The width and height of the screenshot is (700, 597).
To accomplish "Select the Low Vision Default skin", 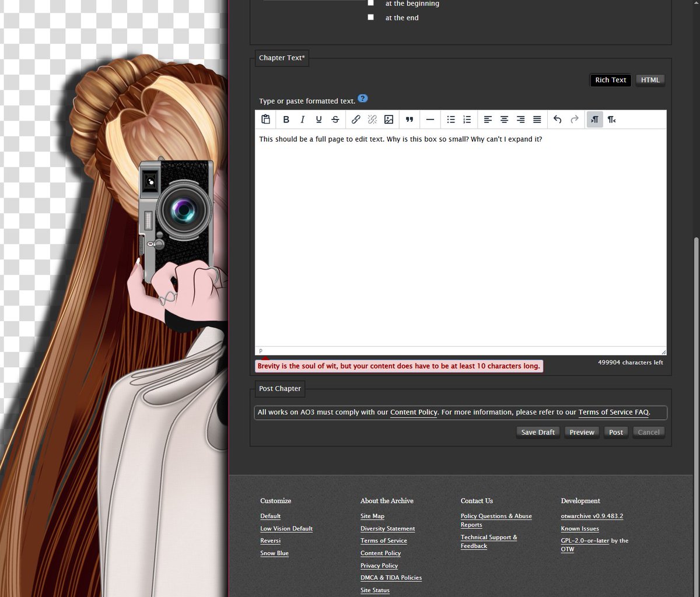I will (286, 529).
